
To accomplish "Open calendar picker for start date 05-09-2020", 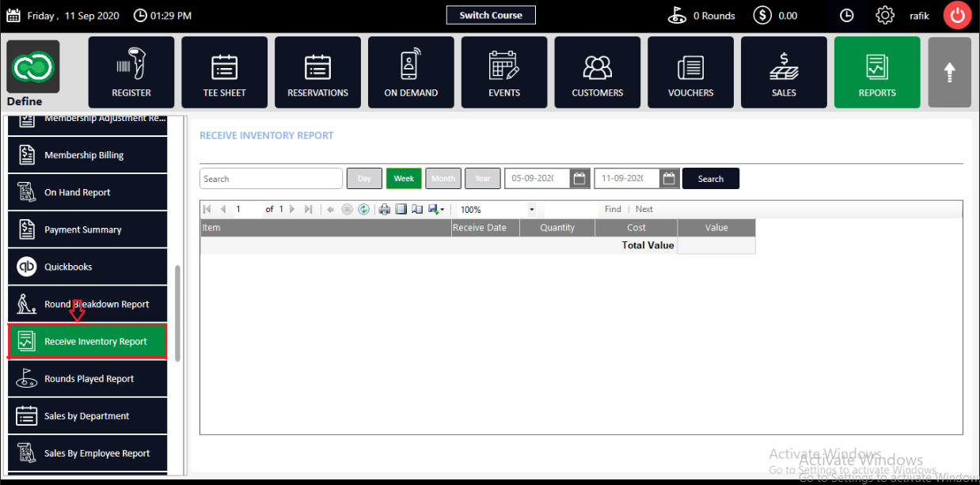I will point(580,178).
